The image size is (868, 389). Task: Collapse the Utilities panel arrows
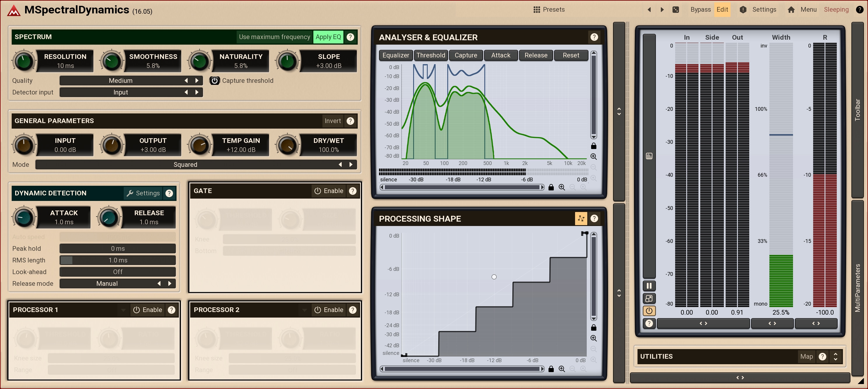coord(835,356)
